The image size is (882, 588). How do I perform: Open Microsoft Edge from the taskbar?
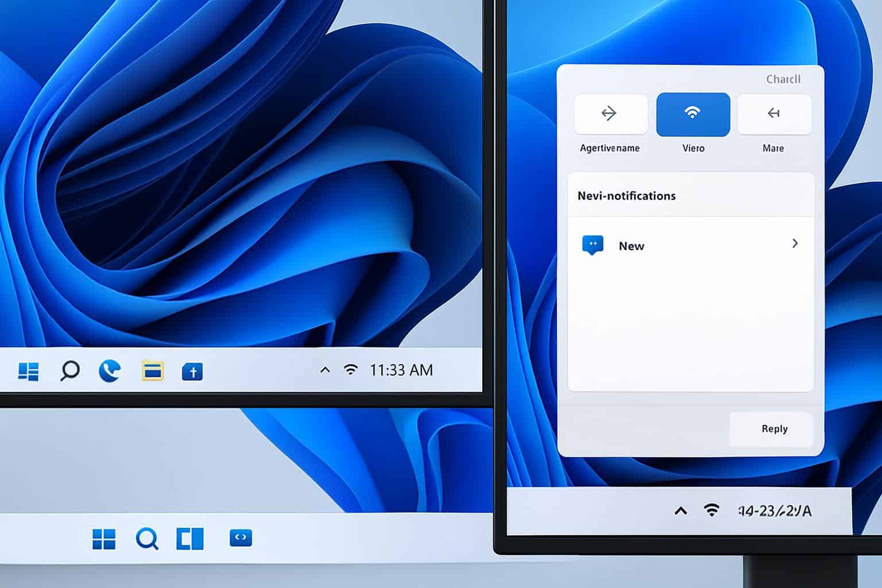coord(109,371)
